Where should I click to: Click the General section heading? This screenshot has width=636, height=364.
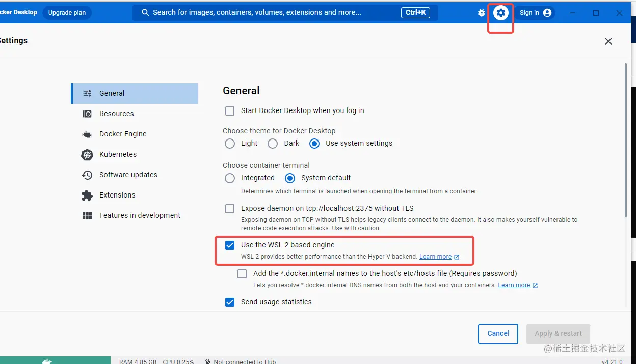click(x=241, y=91)
